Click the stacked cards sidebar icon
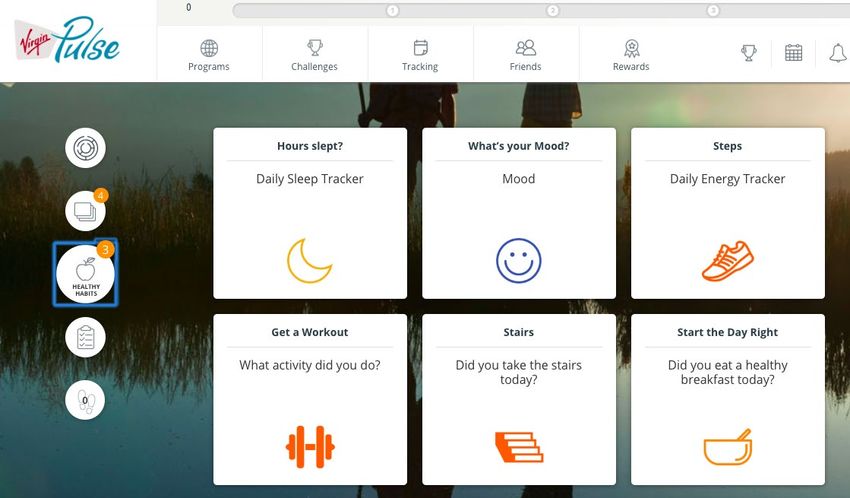This screenshot has height=498, width=850. tap(86, 211)
